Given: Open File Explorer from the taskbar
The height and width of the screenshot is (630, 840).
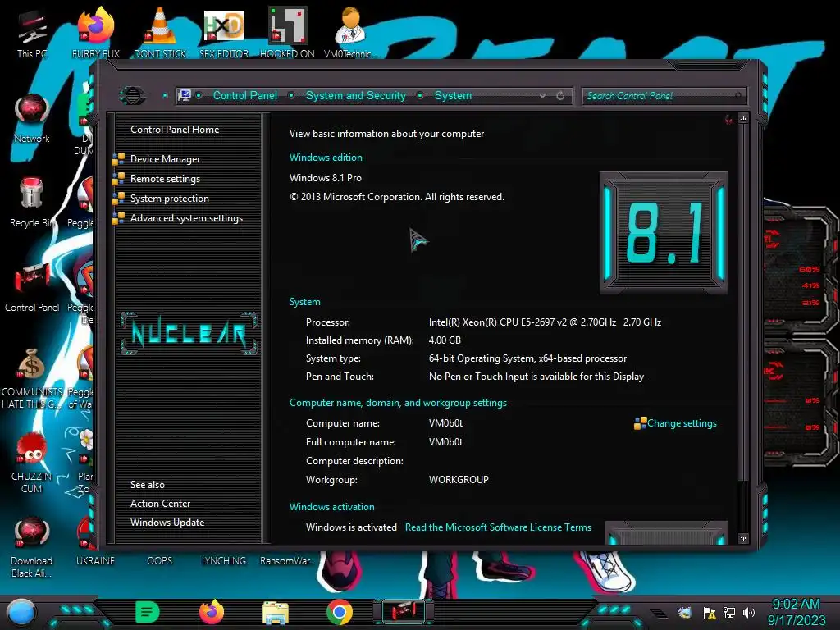Looking at the screenshot, I should pyautogui.click(x=276, y=613).
